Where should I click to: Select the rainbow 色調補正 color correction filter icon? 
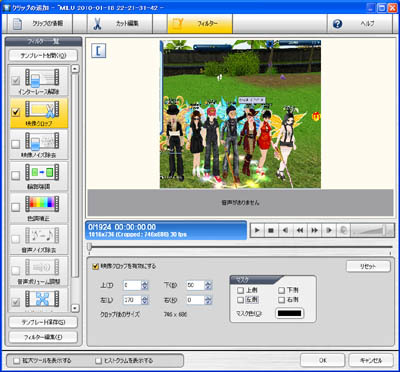point(42,204)
